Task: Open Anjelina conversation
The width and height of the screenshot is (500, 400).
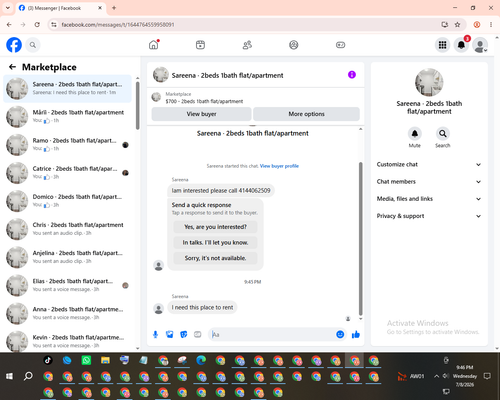Action: (x=67, y=257)
